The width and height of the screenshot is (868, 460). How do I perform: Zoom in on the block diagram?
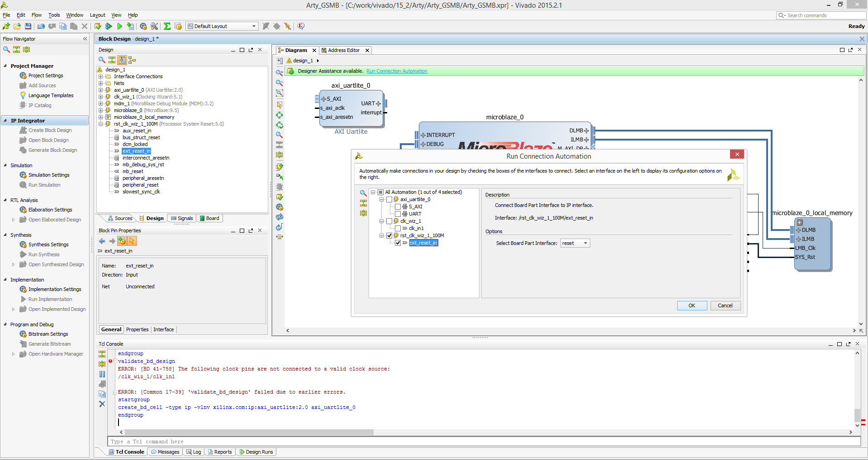pos(280,72)
